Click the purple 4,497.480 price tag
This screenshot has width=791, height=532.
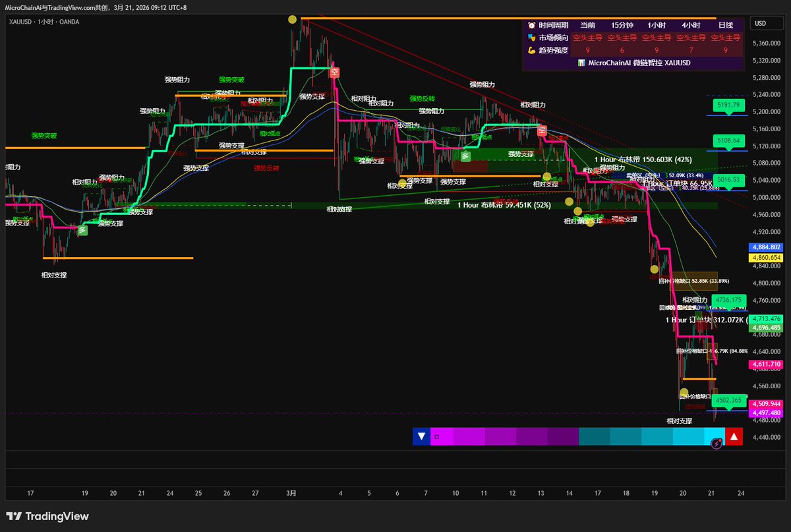click(766, 413)
